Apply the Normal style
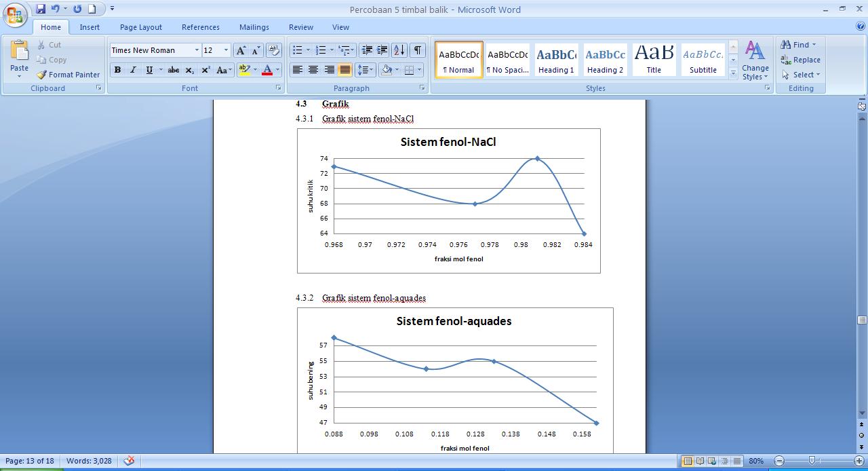Image resolution: width=868 pixels, height=471 pixels. coord(459,60)
